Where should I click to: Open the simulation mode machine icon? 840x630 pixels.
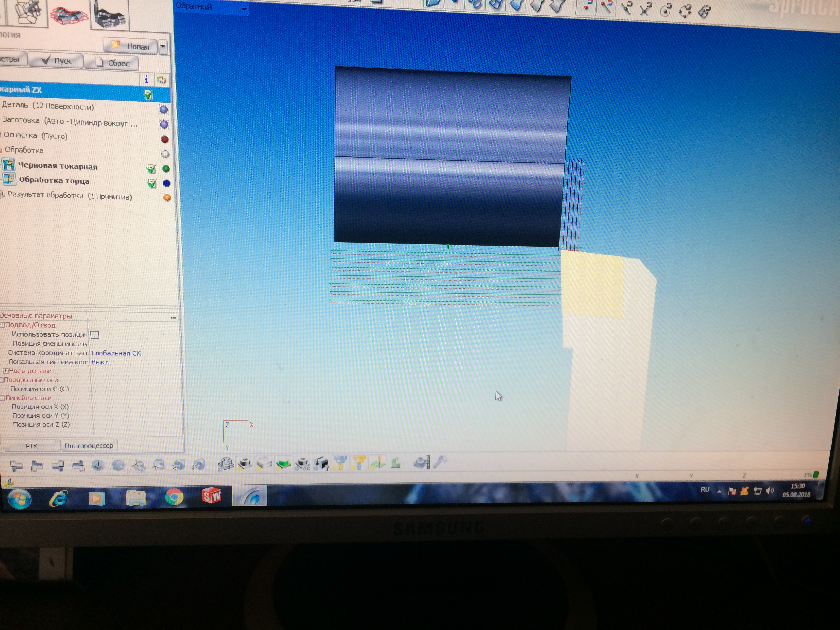pos(110,16)
